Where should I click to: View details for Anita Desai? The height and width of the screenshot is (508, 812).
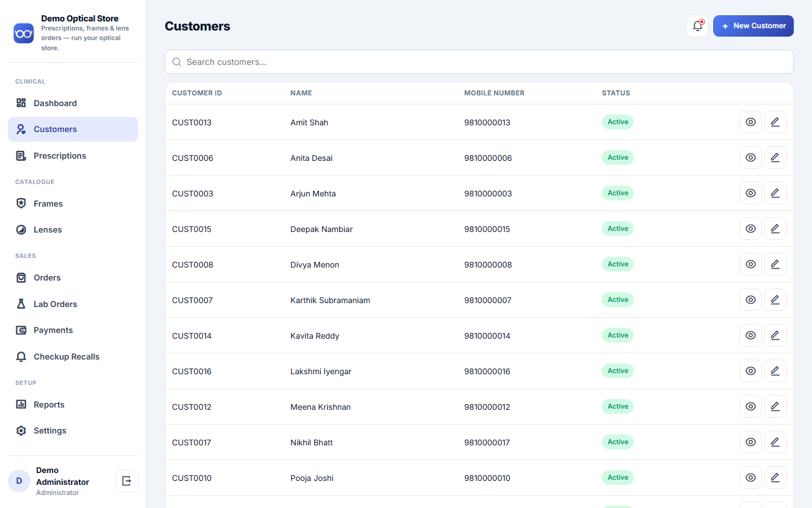[751, 157]
